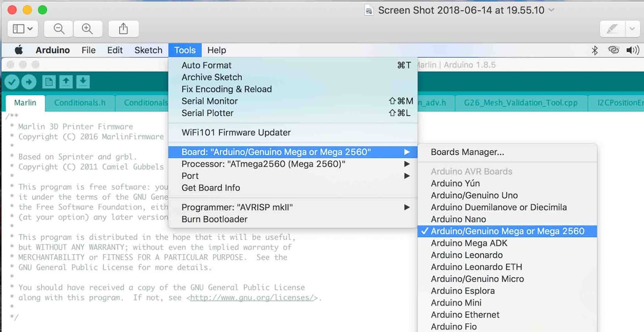The height and width of the screenshot is (332, 644).
Task: Select the checked Arduino/Genuino Mega or Mega 2560 board
Action: tap(507, 231)
